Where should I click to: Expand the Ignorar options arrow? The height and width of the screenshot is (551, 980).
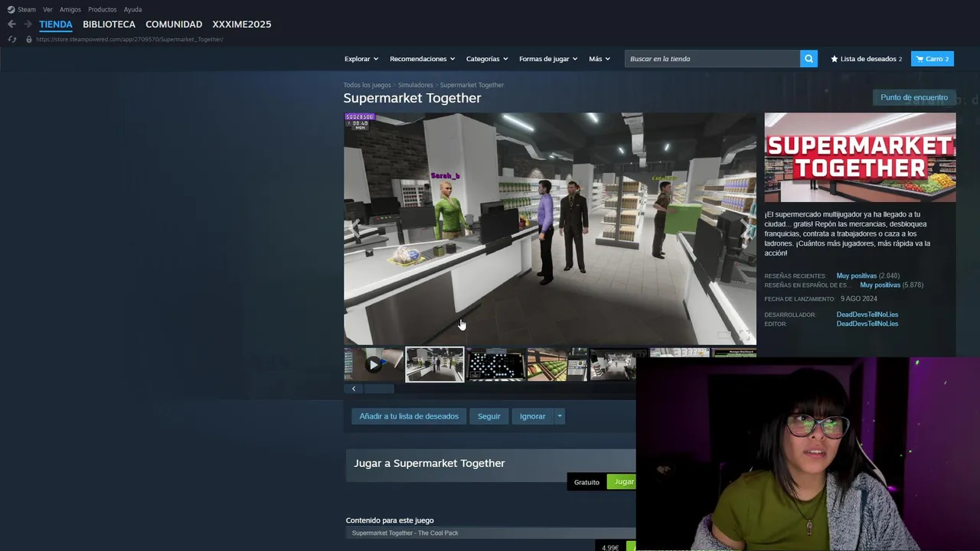(560, 416)
